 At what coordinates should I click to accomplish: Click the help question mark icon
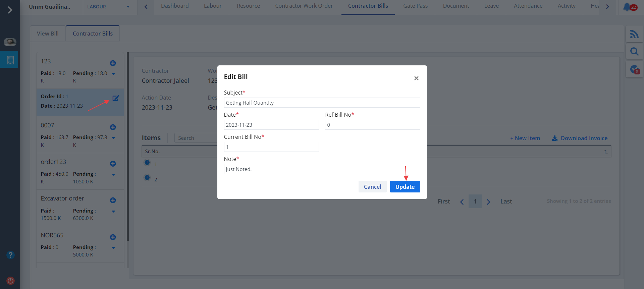(x=10, y=255)
